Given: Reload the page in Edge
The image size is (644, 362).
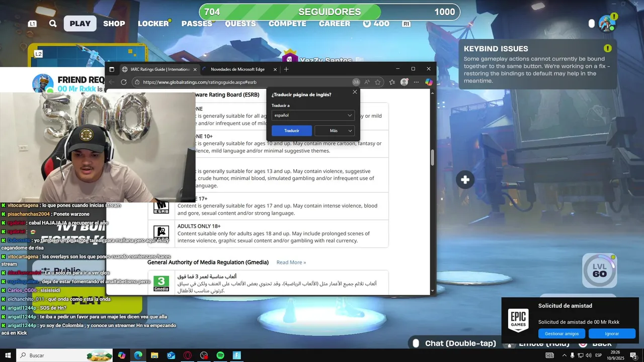Looking at the screenshot, I should [124, 82].
